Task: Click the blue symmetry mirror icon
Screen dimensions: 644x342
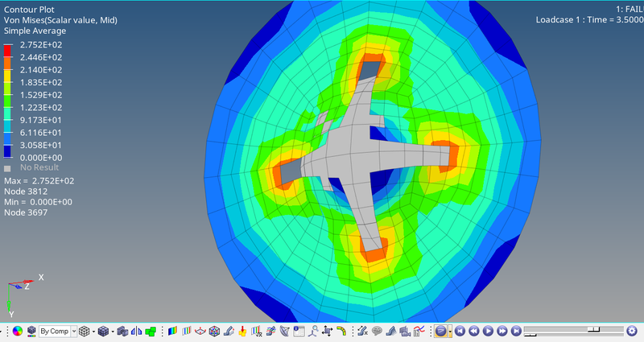Action: pos(136,332)
